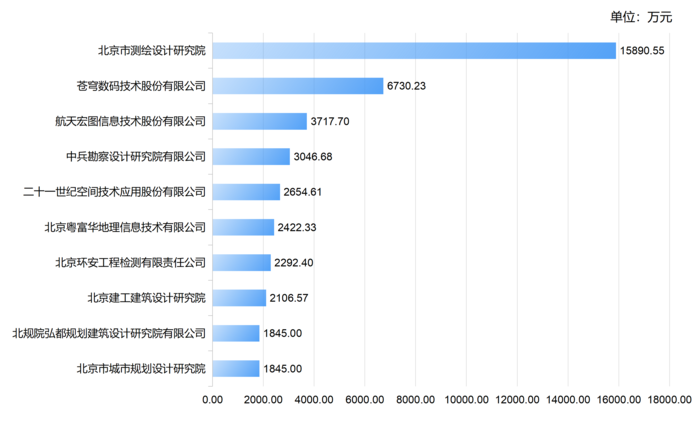The width and height of the screenshot is (700, 426).
Task: Select the 6000.00 axis tick label
Action: [x=365, y=400]
